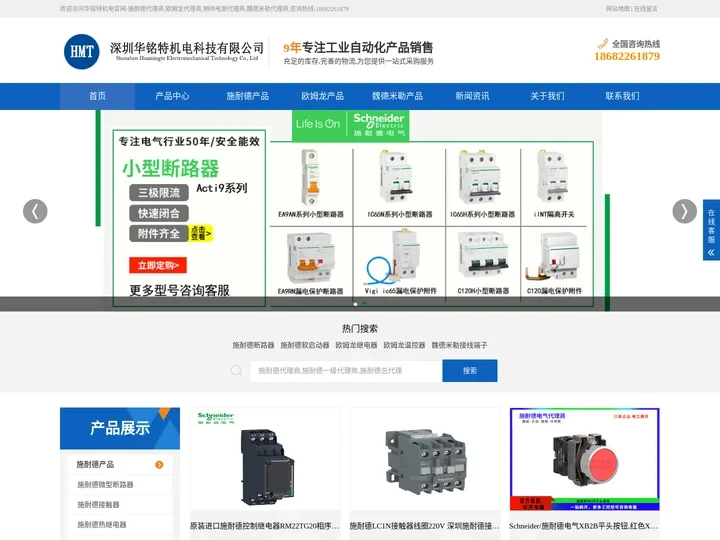Click EA9AN系列小型断路器 image in banner
720x540 pixels.
point(311,178)
